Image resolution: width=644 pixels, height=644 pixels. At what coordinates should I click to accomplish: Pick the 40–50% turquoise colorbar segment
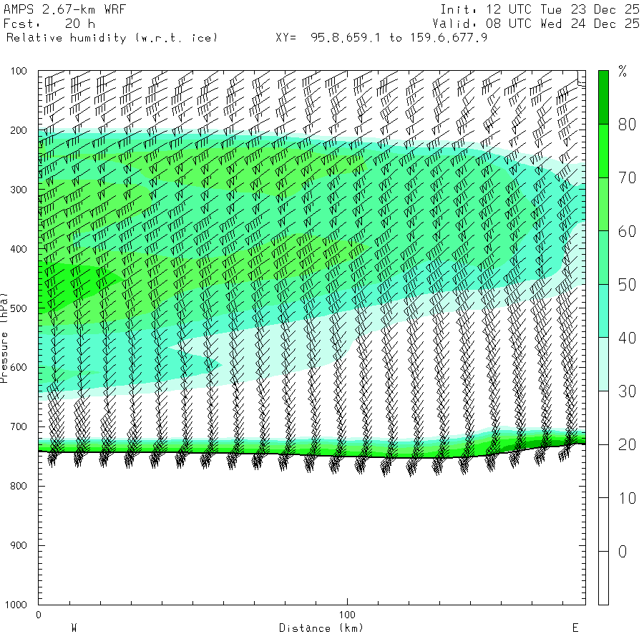point(603,311)
